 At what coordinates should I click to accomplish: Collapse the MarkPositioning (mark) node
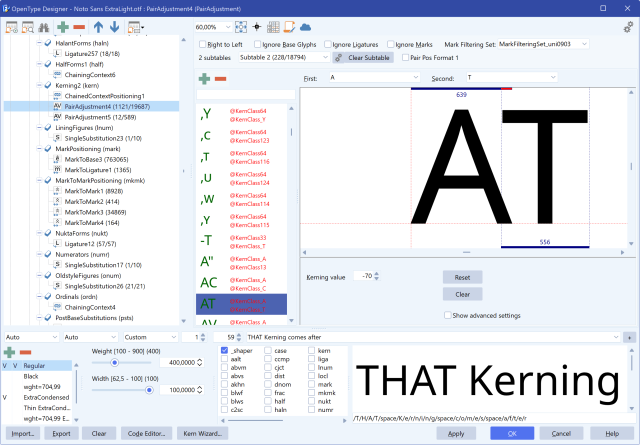[x=39, y=149]
